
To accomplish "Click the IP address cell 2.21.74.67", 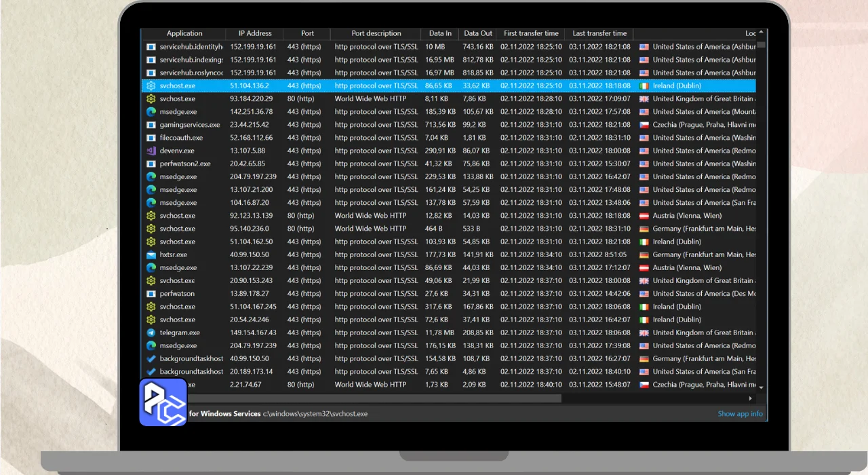I will coord(245,385).
